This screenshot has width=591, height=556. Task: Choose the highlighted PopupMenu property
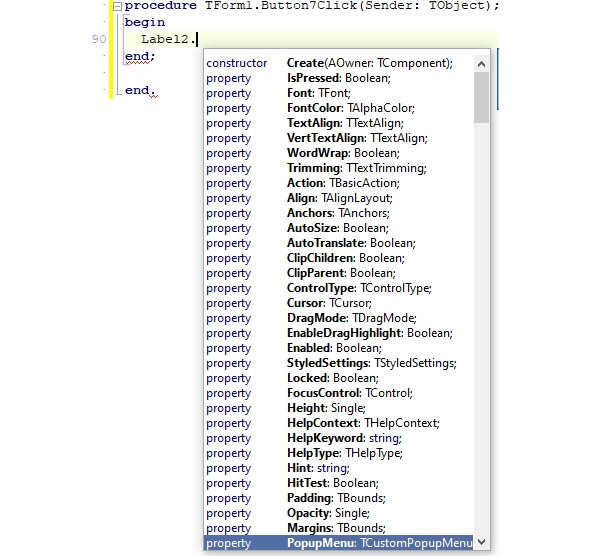pos(338,543)
